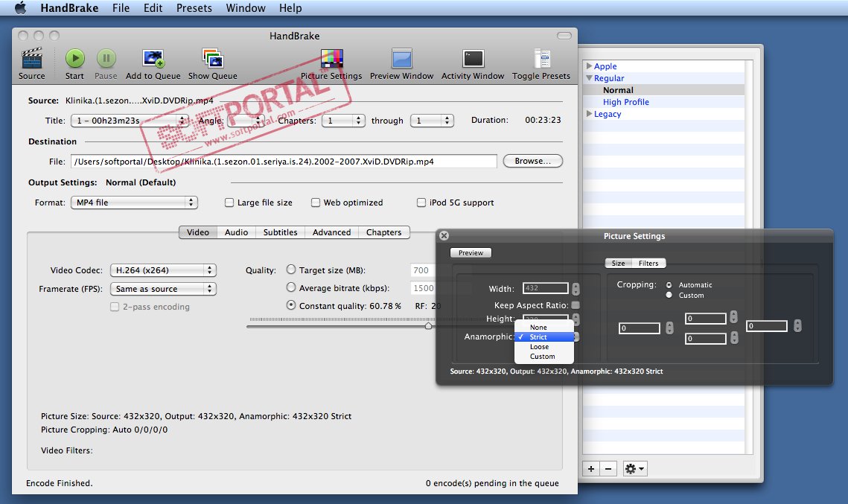Start encoding with the green Start button
The image size is (848, 504).
click(74, 58)
